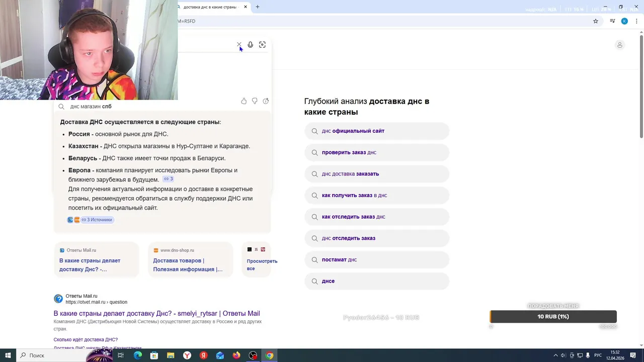Open Yandex Browser from the taskbar
This screenshot has height=362, width=644.
187,355
